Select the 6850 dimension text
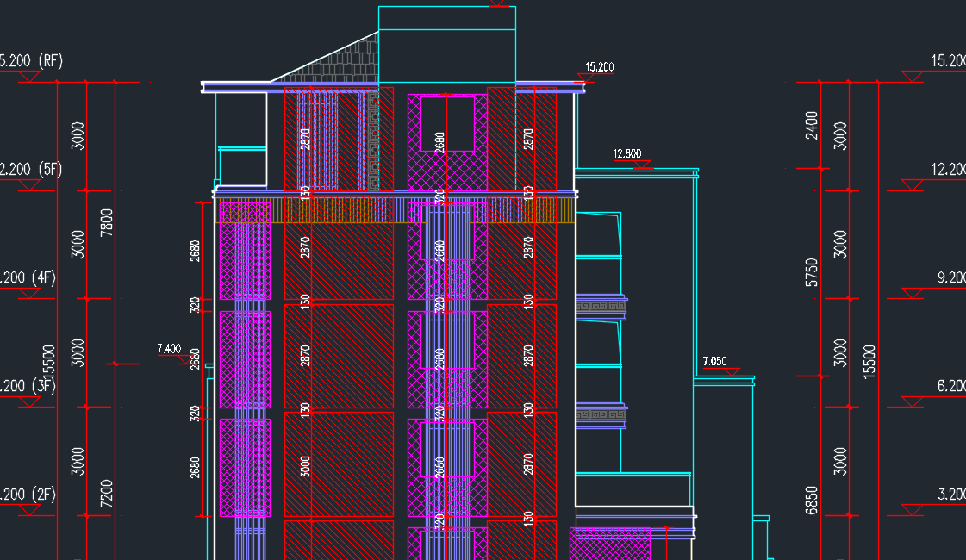 coord(811,498)
